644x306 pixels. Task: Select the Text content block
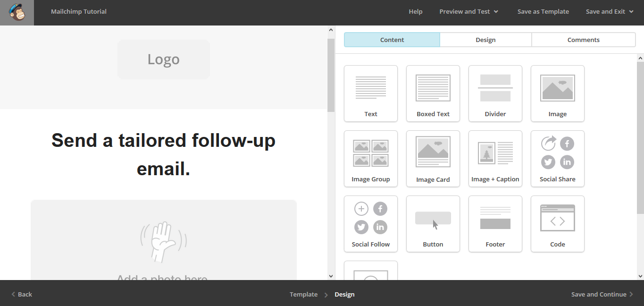point(371,93)
